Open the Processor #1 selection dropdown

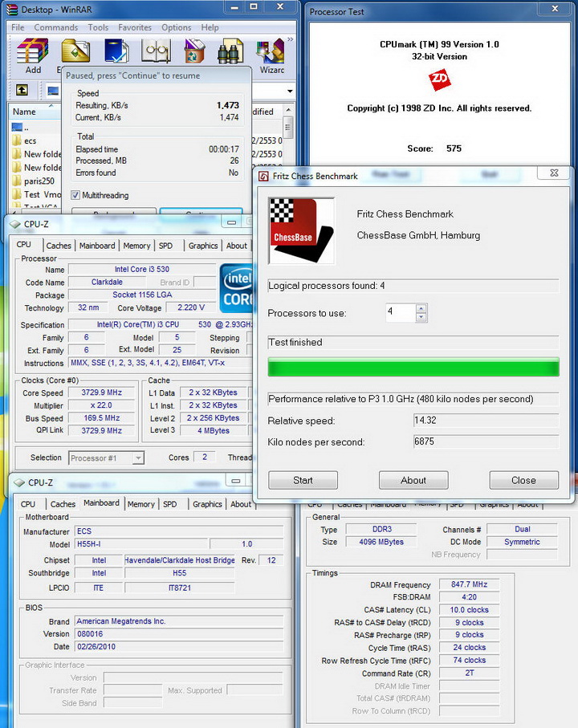point(137,458)
